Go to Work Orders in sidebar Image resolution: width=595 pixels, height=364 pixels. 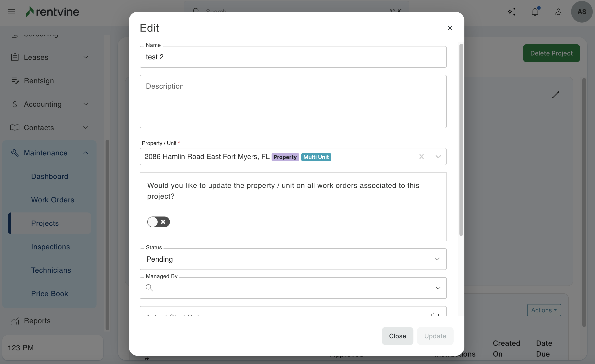[52, 200]
